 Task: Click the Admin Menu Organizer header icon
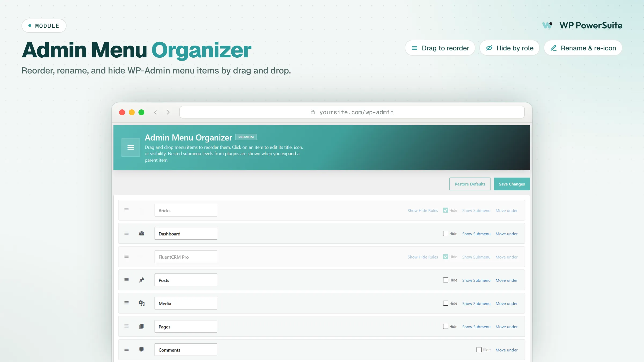[x=131, y=147]
